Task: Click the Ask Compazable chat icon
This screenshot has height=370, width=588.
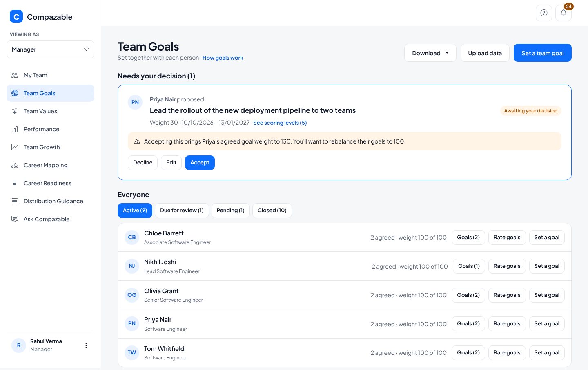Action: pos(15,219)
